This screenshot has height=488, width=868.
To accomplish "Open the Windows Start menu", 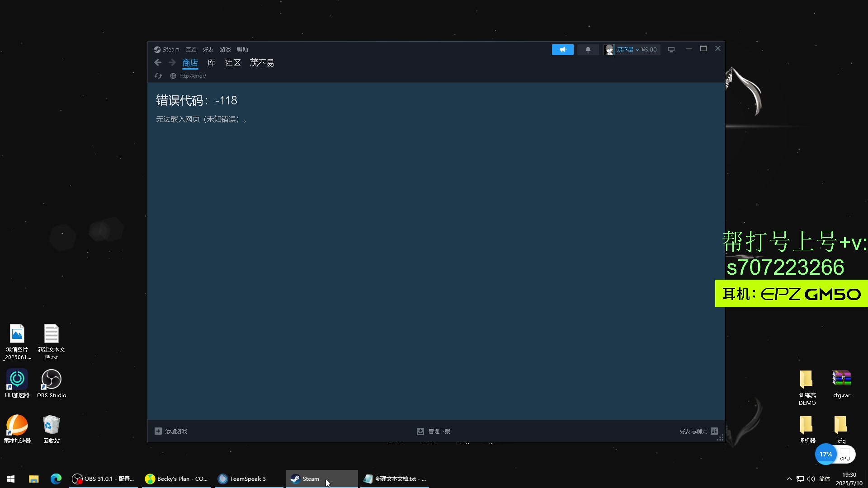I will [11, 479].
